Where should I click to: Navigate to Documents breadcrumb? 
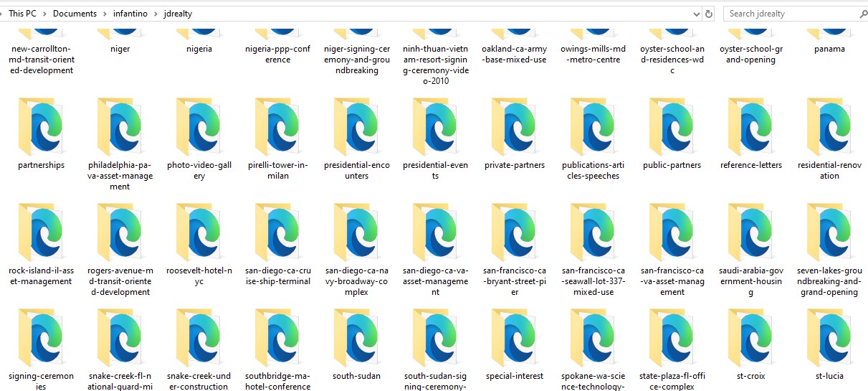[75, 14]
